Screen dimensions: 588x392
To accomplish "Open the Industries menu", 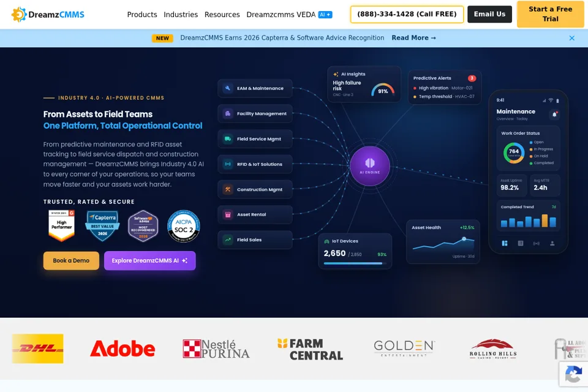I will pos(180,15).
